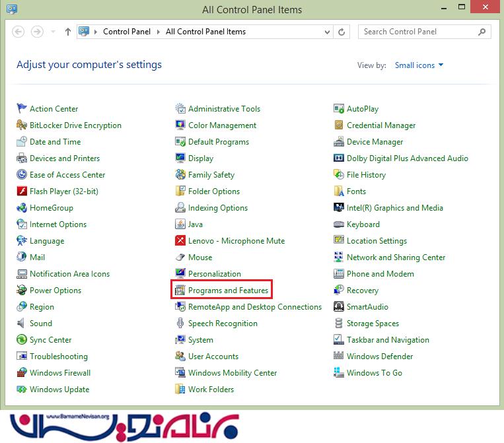This screenshot has height=443, width=504.
Task: Click the Device Manager icon
Action: click(x=339, y=142)
